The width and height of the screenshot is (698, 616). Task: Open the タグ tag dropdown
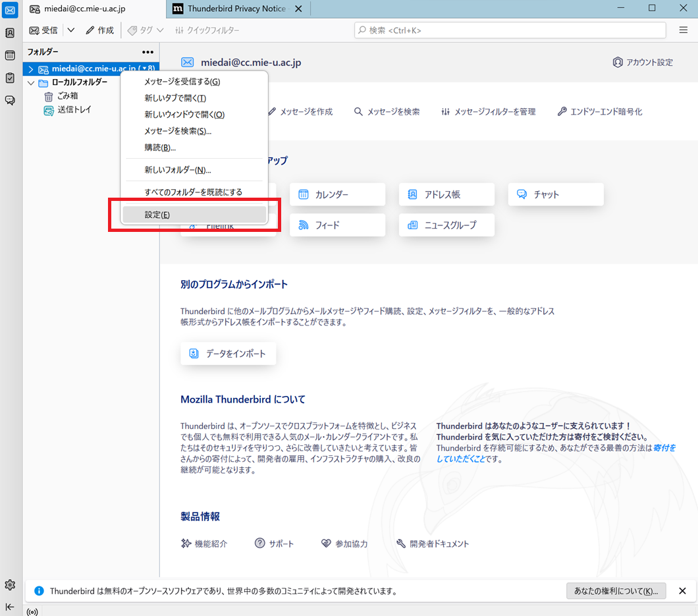click(x=146, y=30)
